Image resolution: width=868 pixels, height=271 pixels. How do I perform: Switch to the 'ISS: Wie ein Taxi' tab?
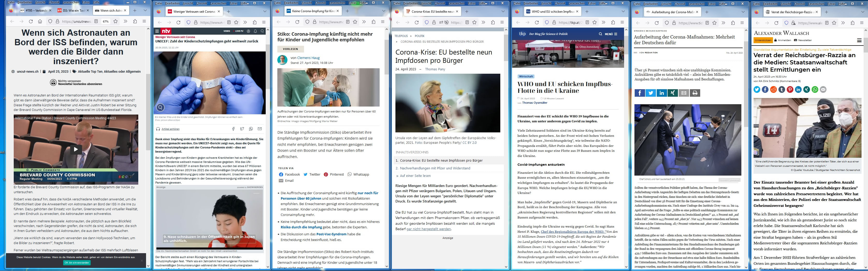coord(72,10)
